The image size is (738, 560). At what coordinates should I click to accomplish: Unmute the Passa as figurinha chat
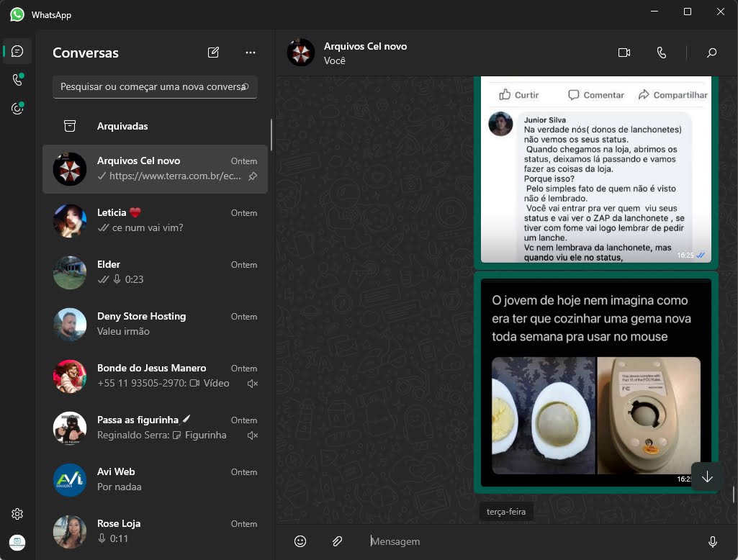click(x=253, y=435)
